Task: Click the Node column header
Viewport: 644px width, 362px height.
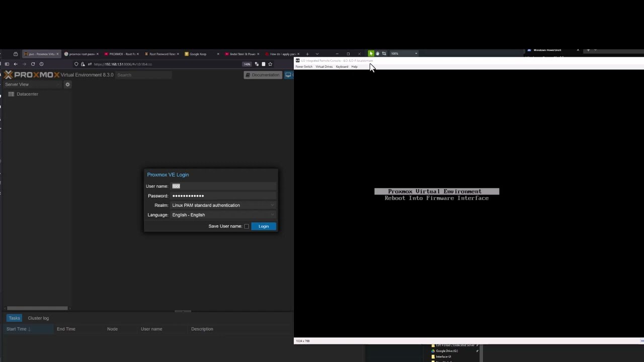Action: click(x=121, y=329)
